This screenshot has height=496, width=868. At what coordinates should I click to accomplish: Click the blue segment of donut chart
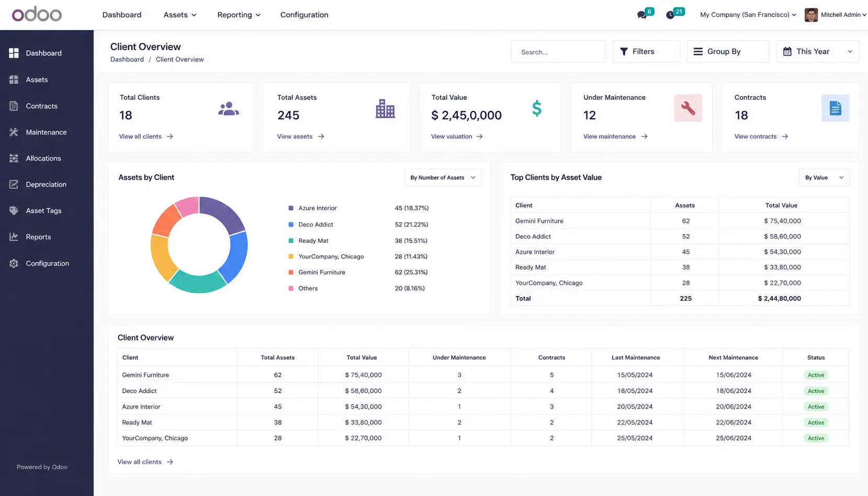234,257
